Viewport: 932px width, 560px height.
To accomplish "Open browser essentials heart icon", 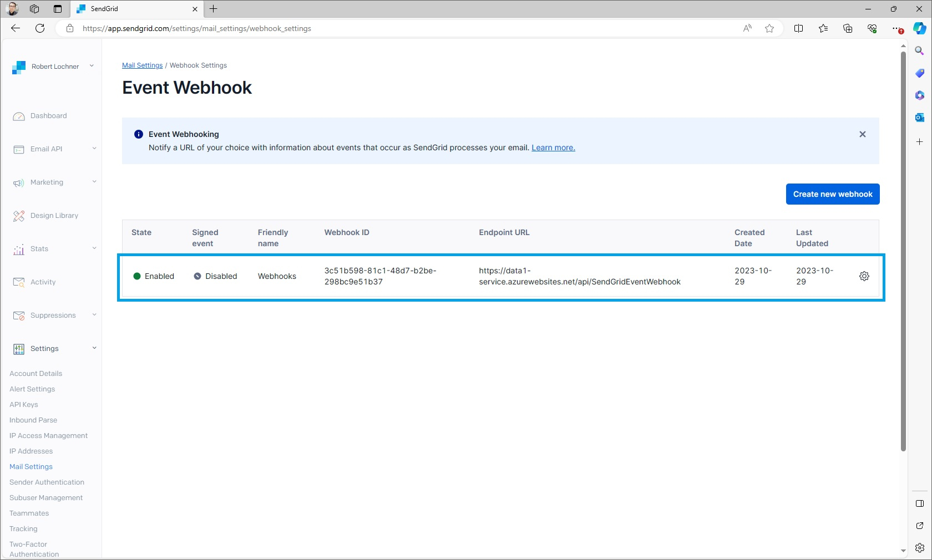I will pyautogui.click(x=872, y=28).
